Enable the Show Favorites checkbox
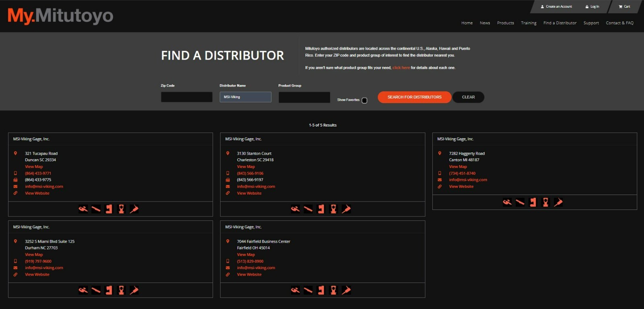Image resolution: width=644 pixels, height=309 pixels. point(364,100)
